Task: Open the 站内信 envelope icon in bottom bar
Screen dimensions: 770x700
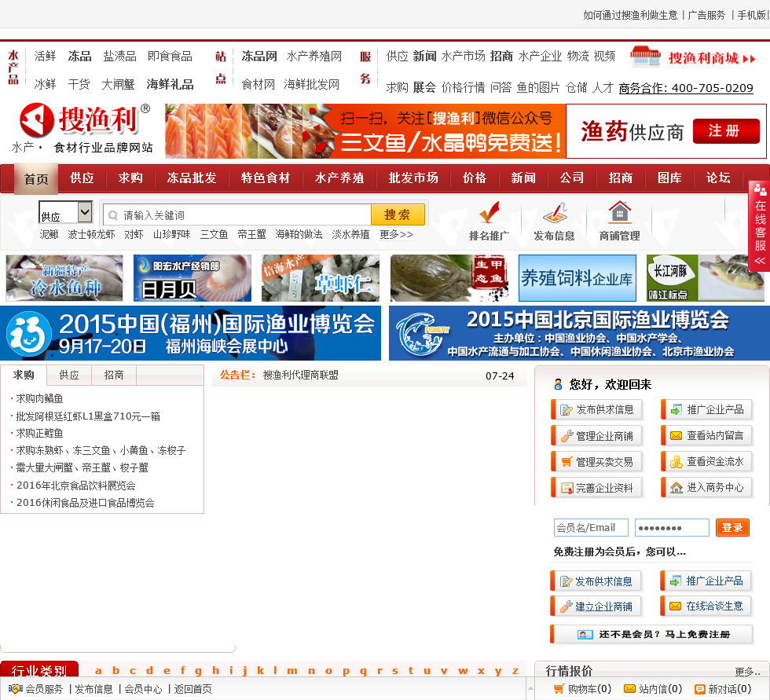Action: click(629, 689)
